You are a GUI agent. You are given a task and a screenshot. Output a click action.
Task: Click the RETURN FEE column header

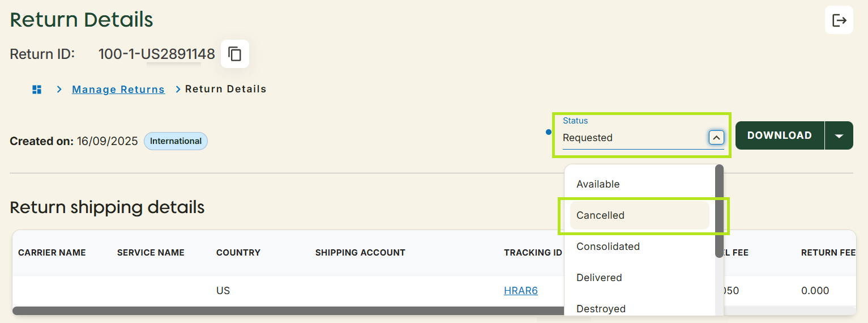click(828, 253)
